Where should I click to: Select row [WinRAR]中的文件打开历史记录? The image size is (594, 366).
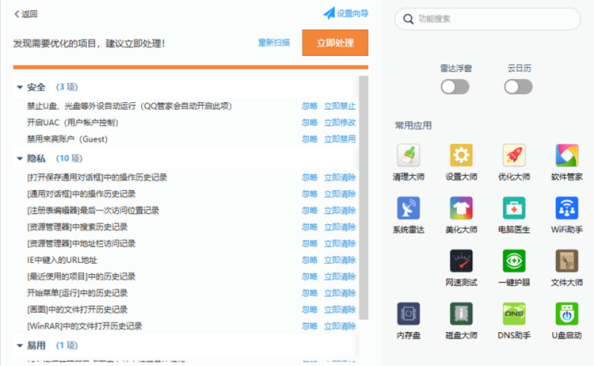click(186, 326)
